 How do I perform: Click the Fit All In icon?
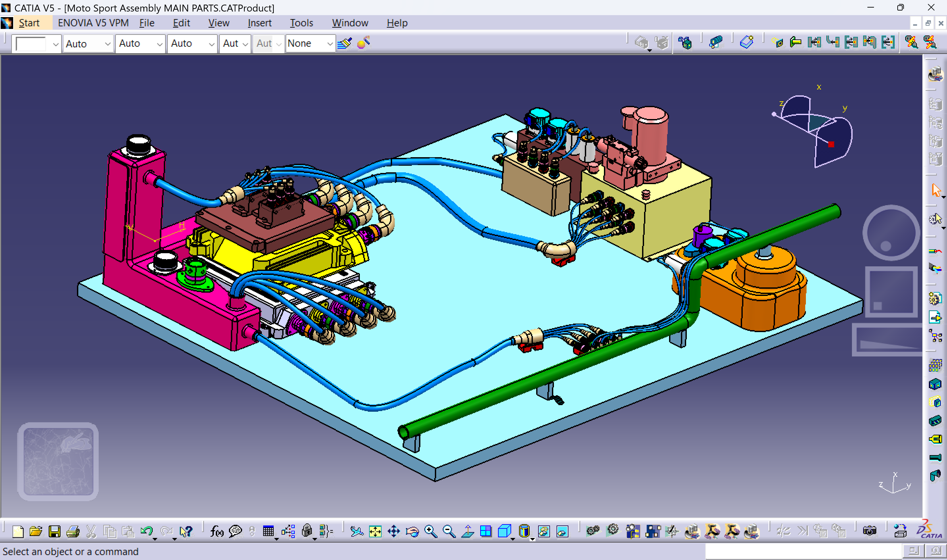(x=376, y=531)
